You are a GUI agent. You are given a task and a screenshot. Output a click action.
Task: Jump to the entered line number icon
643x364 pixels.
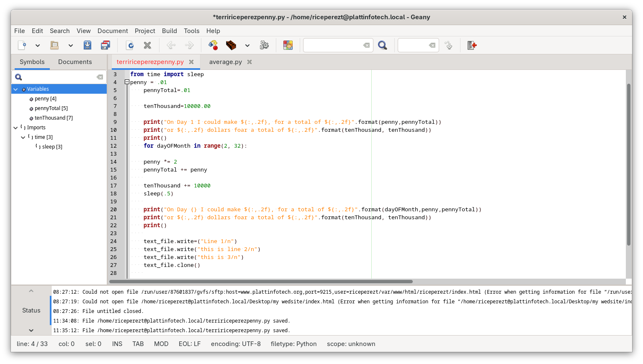448,45
